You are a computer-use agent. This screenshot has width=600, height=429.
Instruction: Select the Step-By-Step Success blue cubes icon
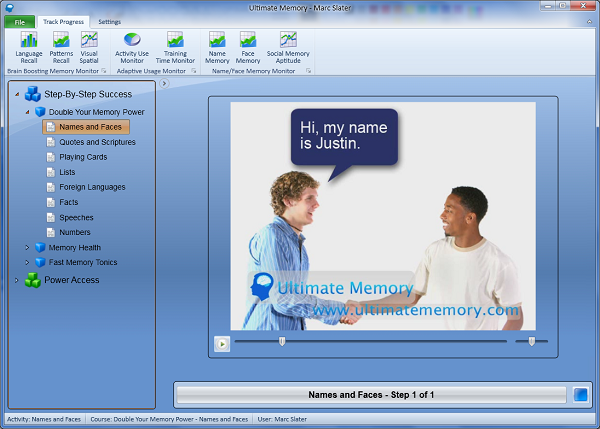[33, 94]
